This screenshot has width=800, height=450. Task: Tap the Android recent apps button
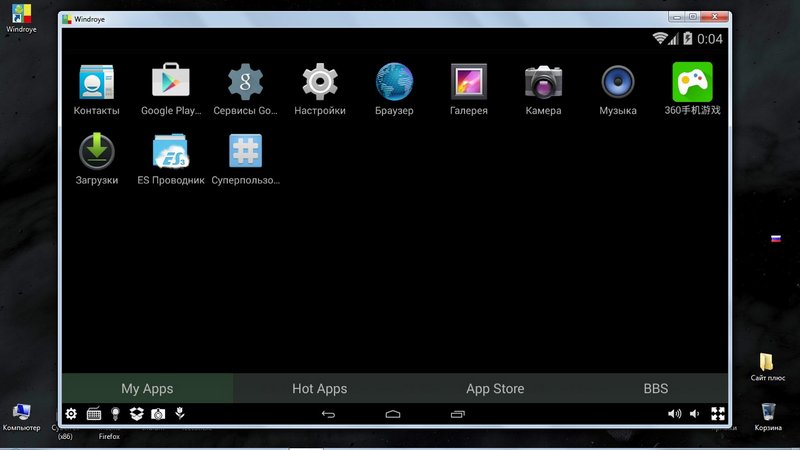[x=458, y=414]
